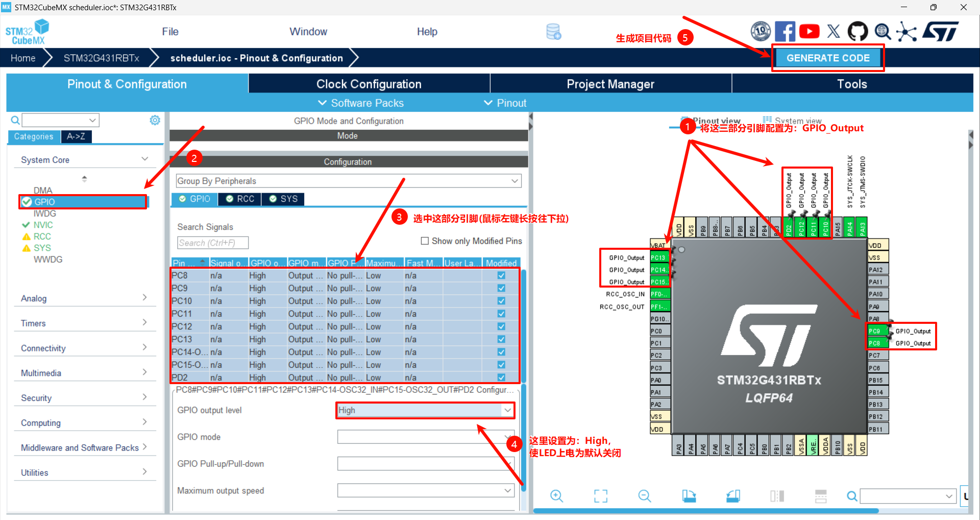
Task: Rotate the chip view counter-clockwise
Action: coord(733,496)
